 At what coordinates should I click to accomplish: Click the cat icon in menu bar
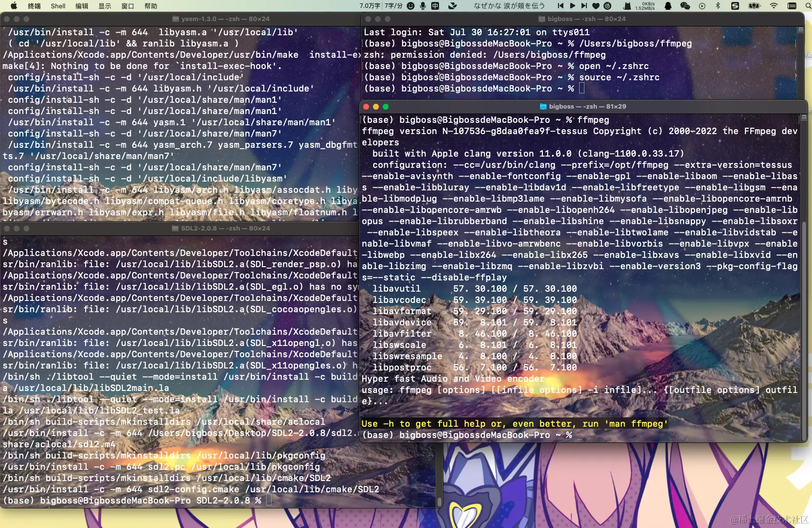[627, 6]
